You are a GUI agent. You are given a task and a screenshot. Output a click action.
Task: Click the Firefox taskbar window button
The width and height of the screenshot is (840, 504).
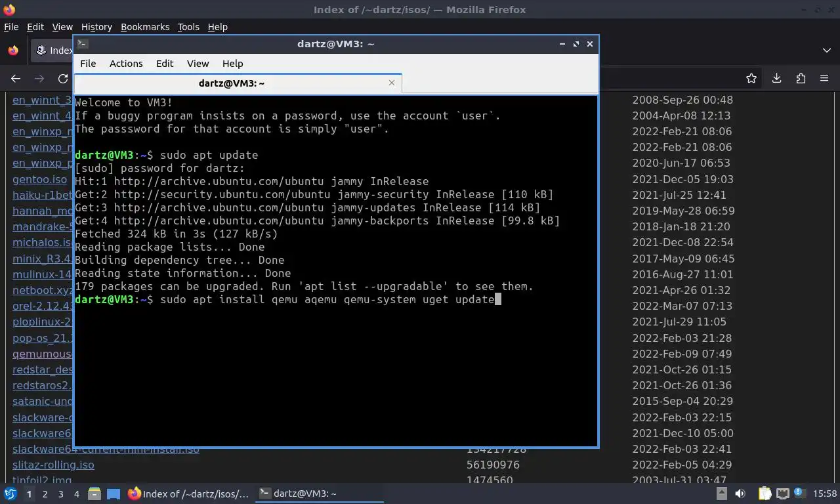tap(189, 493)
